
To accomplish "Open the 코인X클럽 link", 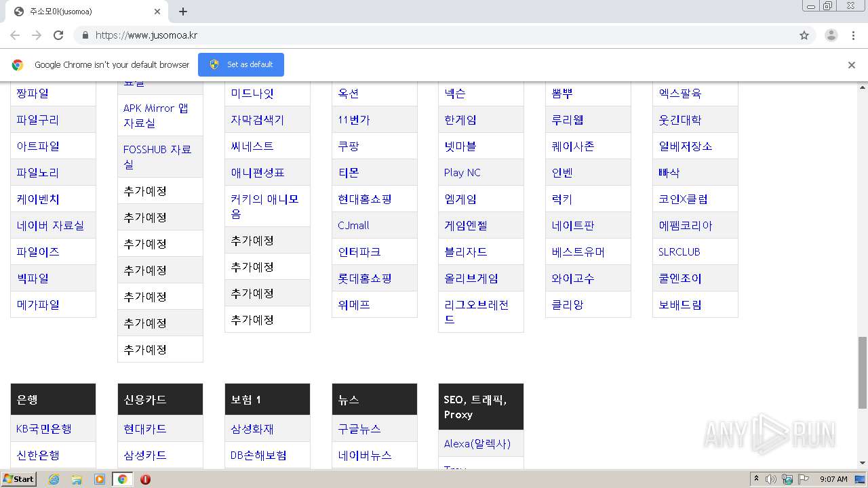I will pyautogui.click(x=684, y=199).
